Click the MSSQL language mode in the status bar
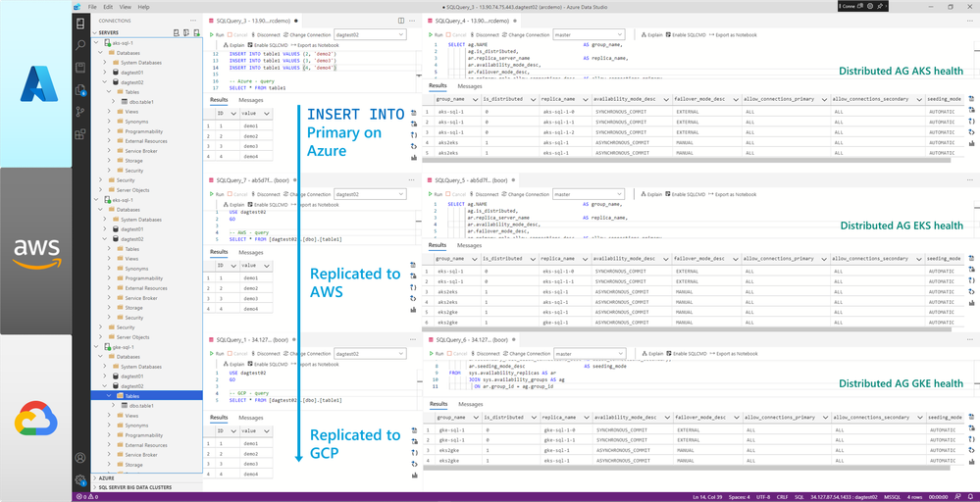 click(x=892, y=497)
